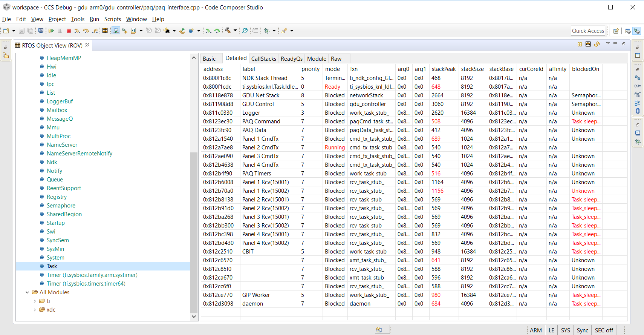Open the Build hammer dropdown arrow
This screenshot has height=335, width=644.
click(x=235, y=31)
